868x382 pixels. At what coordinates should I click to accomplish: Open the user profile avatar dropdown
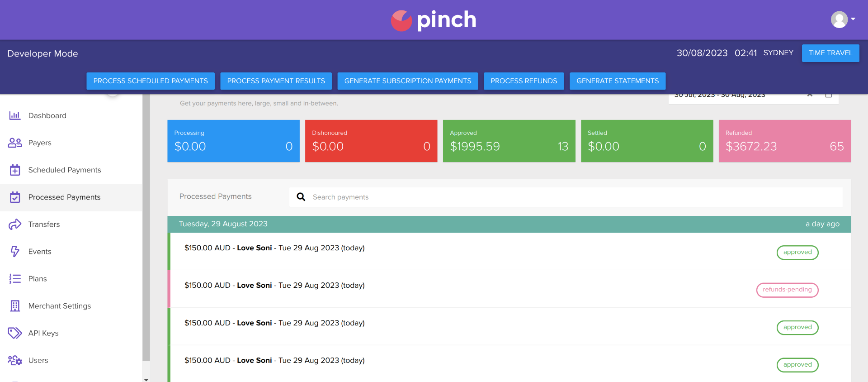click(843, 19)
